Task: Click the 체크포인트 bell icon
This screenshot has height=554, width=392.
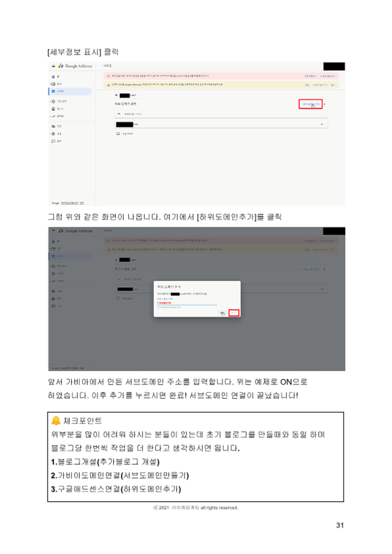Action: [x=56, y=420]
